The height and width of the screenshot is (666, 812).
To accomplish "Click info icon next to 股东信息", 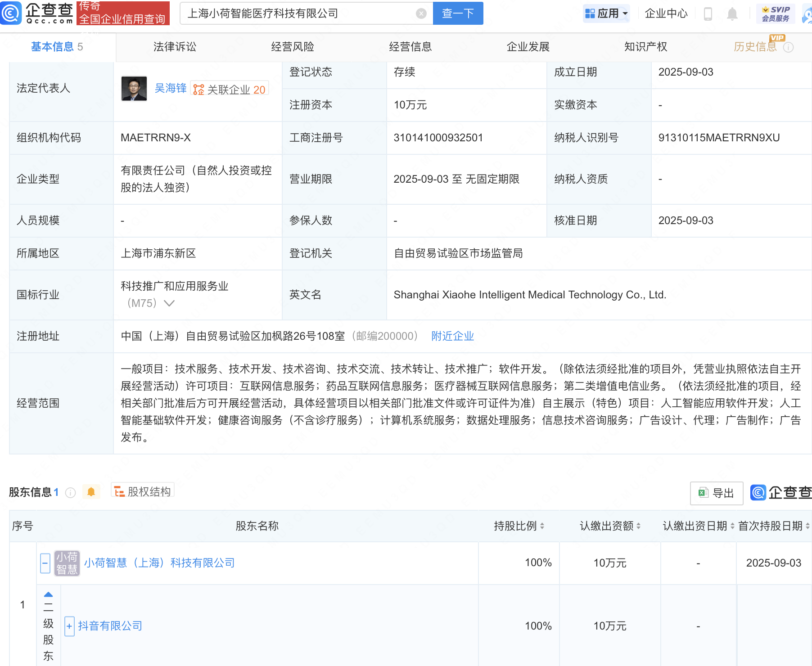I will point(70,492).
